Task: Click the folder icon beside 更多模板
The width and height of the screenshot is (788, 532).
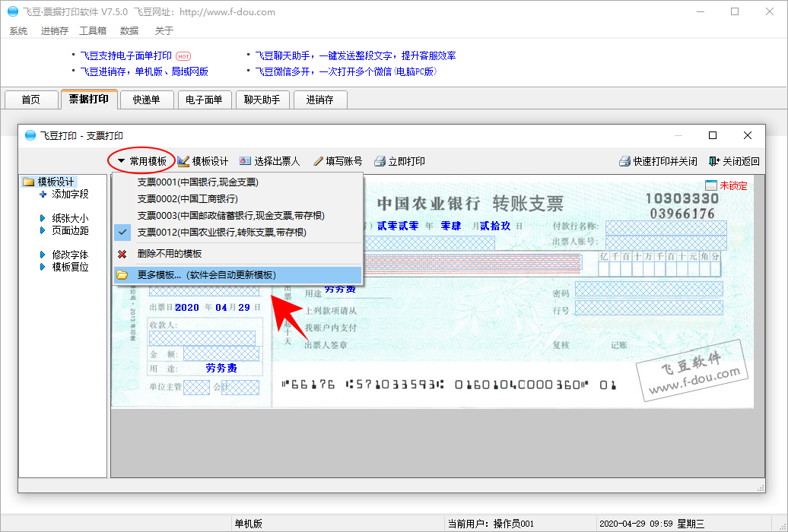Action: (x=122, y=275)
